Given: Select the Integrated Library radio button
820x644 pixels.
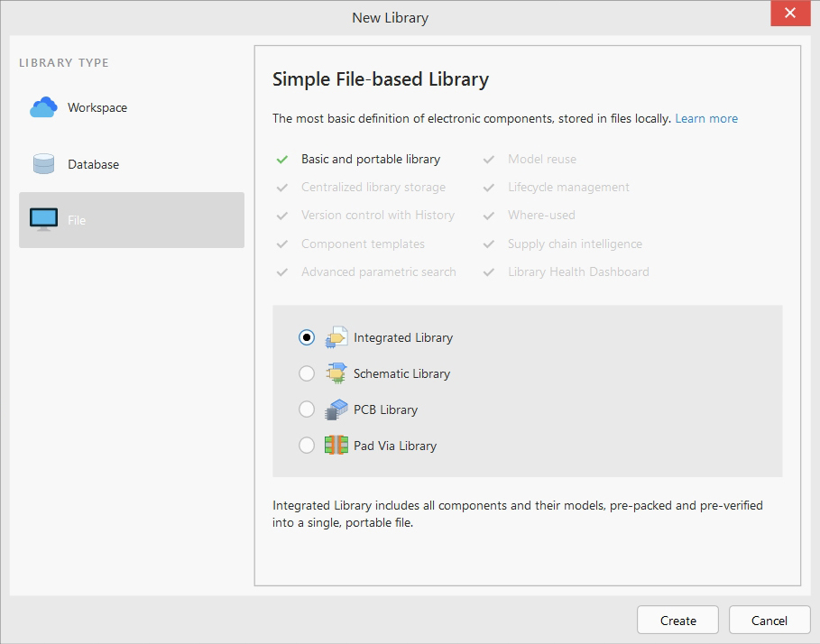Looking at the screenshot, I should point(307,337).
